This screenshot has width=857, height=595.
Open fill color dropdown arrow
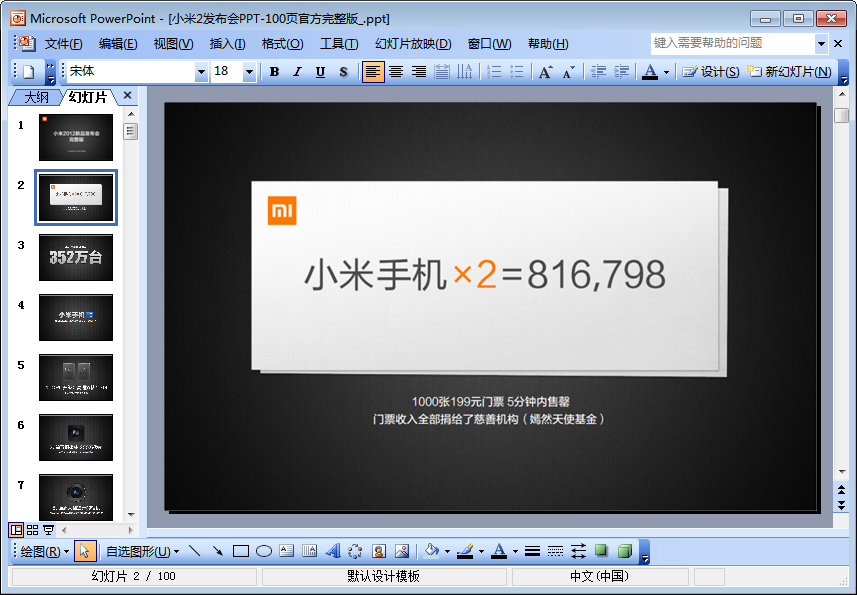click(x=447, y=551)
